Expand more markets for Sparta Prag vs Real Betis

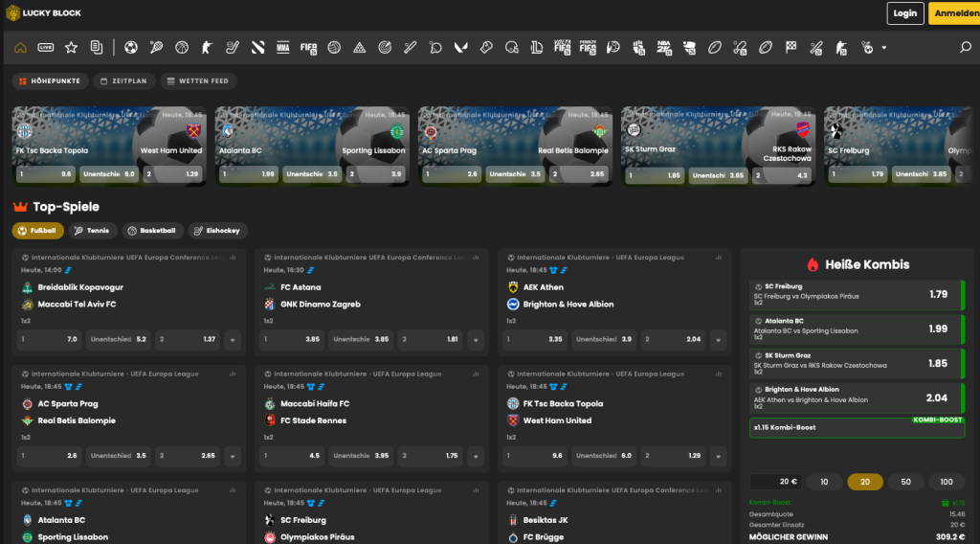(233, 456)
